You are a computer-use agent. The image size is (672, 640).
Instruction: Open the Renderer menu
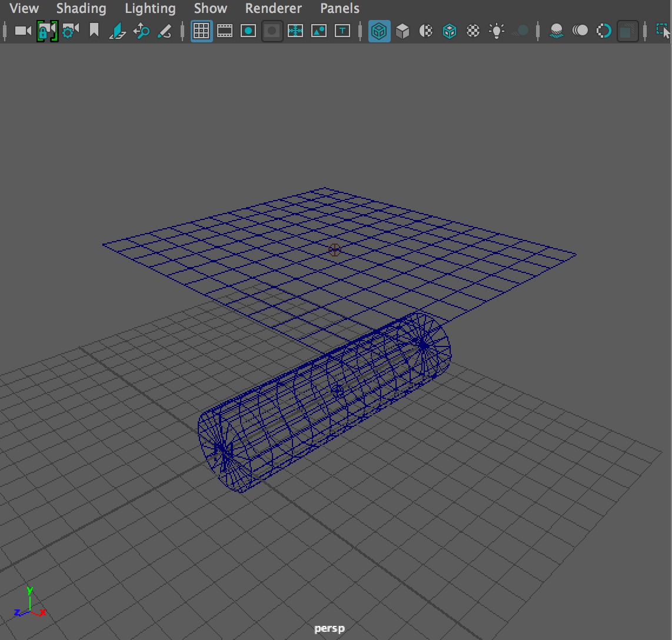pyautogui.click(x=274, y=8)
